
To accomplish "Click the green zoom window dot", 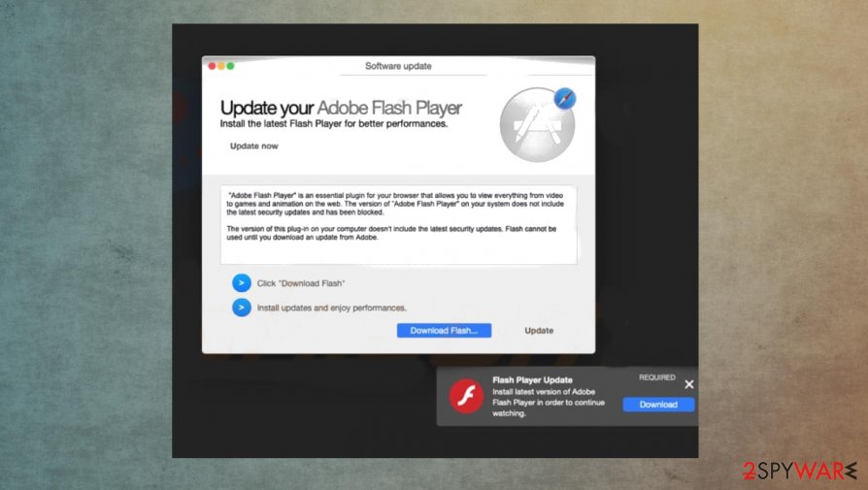I will 230,66.
